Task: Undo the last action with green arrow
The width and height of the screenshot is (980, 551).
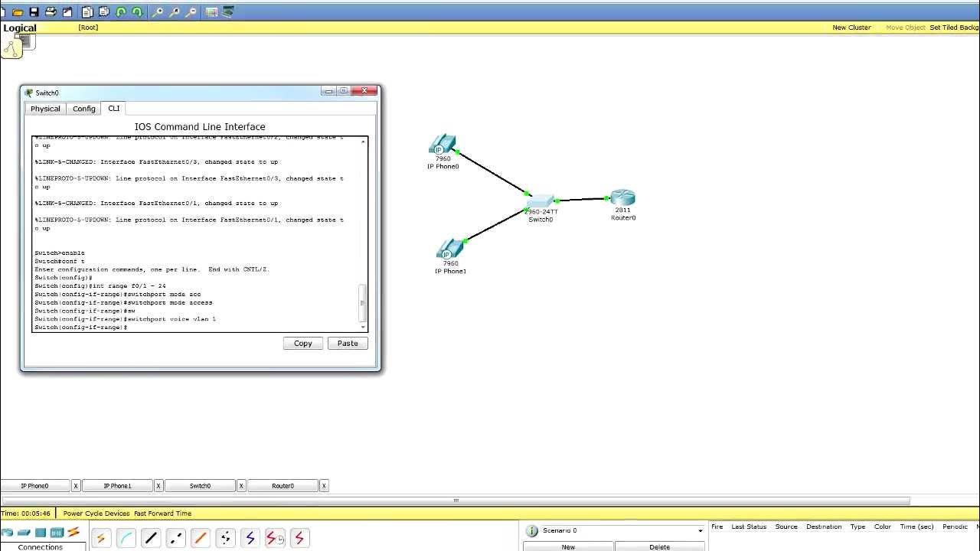Action: [x=121, y=12]
